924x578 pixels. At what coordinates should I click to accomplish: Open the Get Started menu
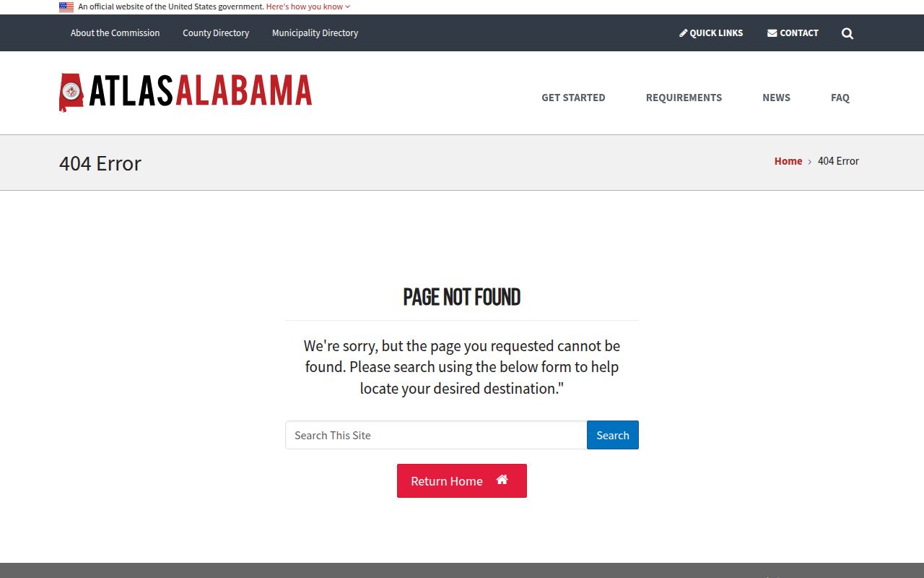pyautogui.click(x=573, y=98)
